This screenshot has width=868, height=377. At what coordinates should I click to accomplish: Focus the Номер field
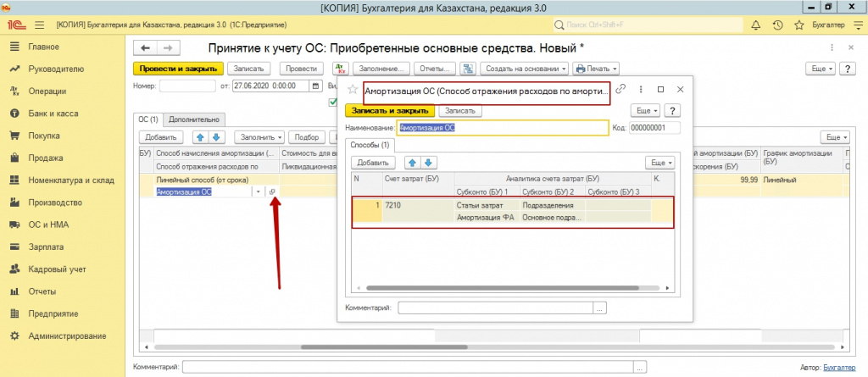pyautogui.click(x=187, y=86)
